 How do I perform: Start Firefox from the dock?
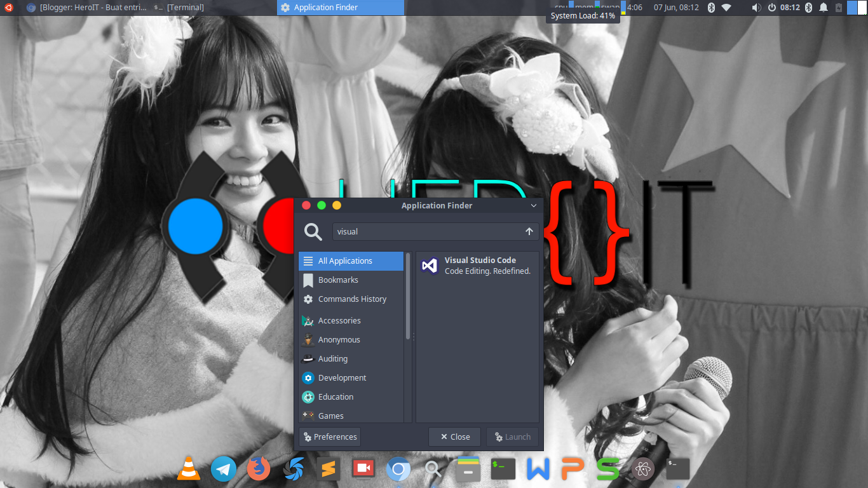point(259,469)
